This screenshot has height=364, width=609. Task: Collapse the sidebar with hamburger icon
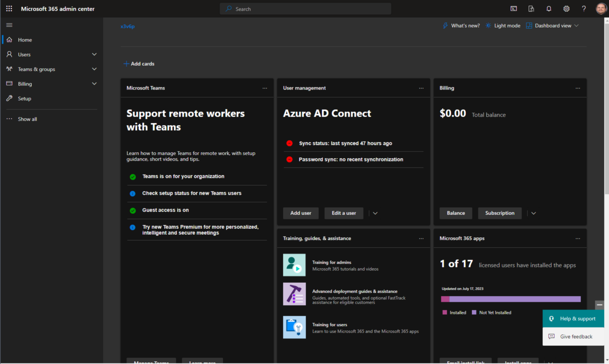(x=9, y=25)
